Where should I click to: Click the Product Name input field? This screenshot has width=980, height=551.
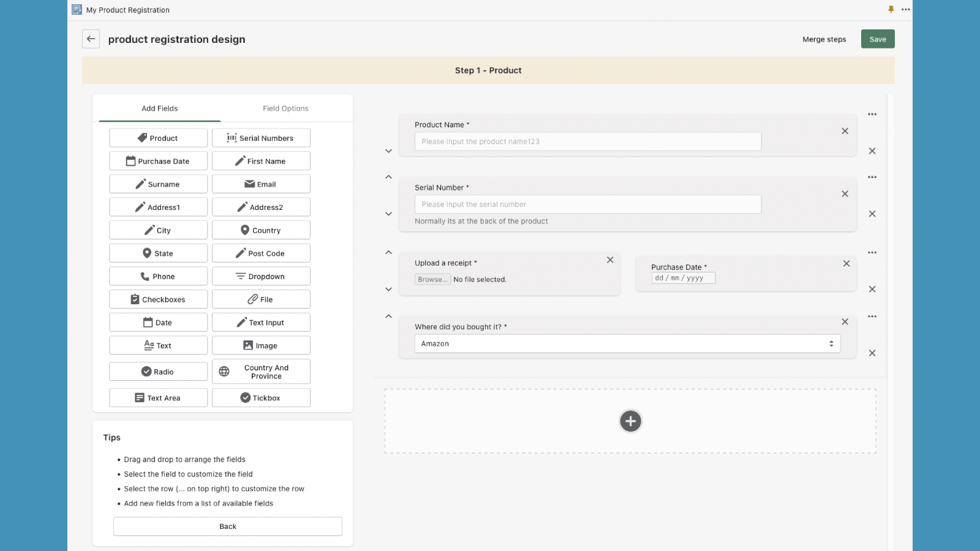(588, 141)
